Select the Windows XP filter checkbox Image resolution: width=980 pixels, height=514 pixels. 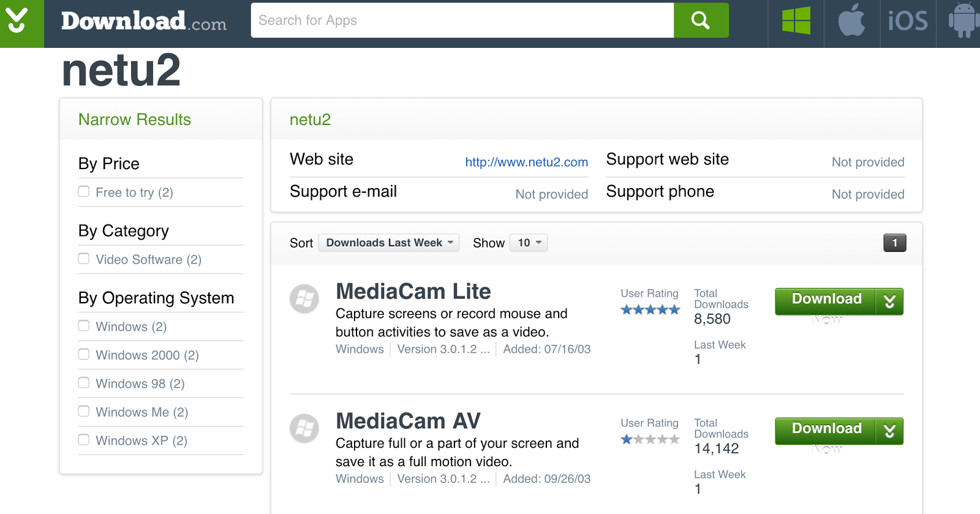(x=84, y=439)
